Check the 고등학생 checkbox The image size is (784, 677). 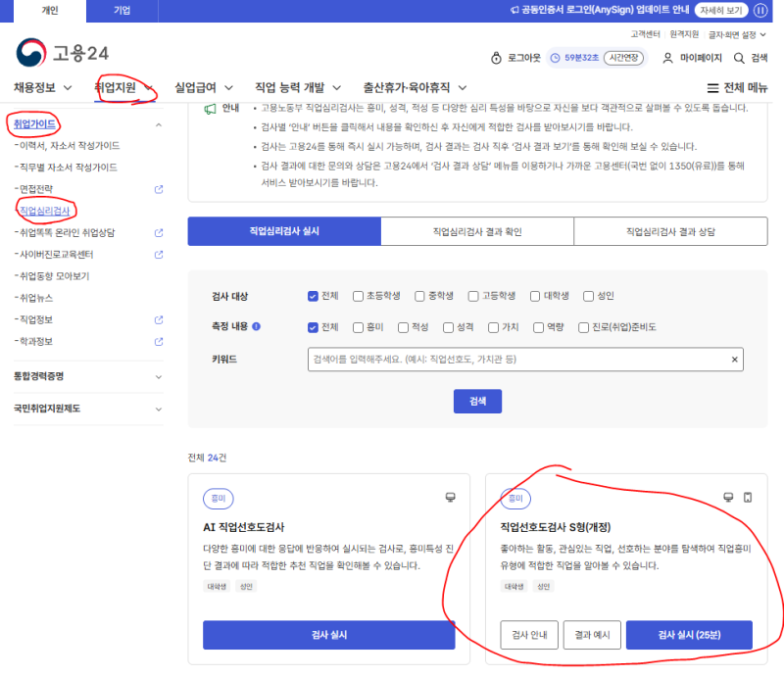click(473, 296)
